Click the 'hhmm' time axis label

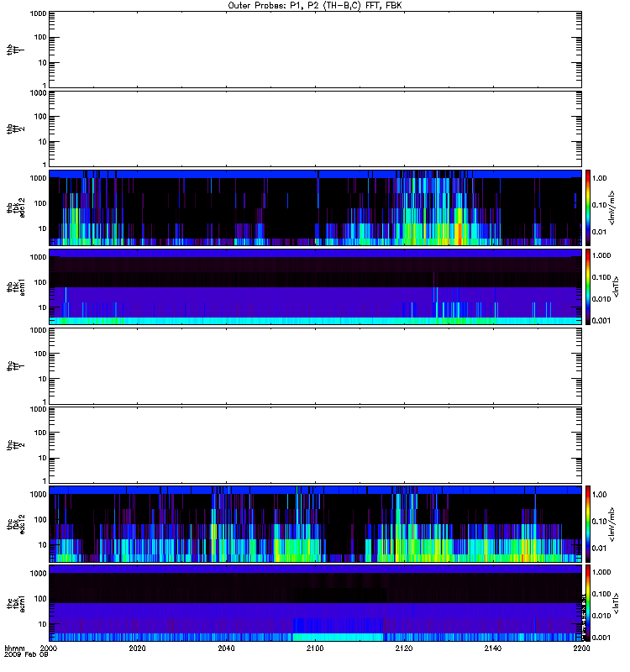click(14, 648)
